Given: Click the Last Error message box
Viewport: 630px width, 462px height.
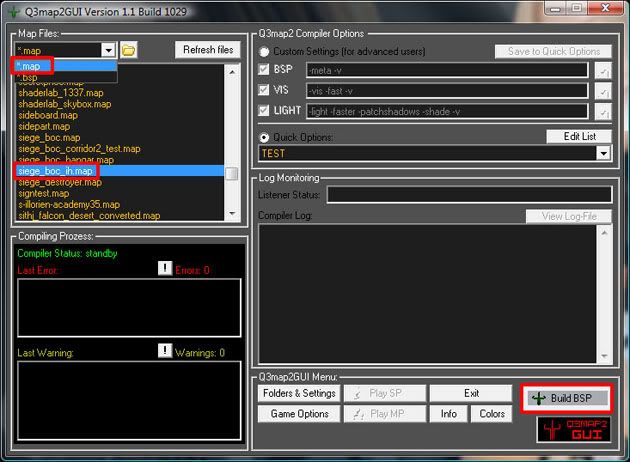Looking at the screenshot, I should 129,308.
